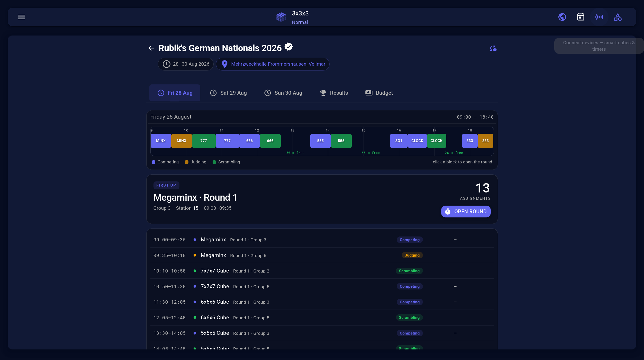
Task: Switch to the Sat 29 Aug tab
Action: [228, 93]
